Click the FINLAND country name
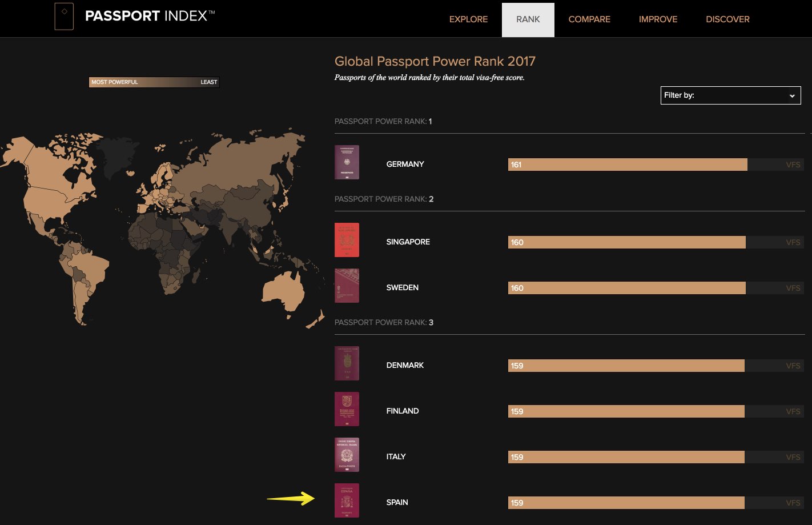 [x=403, y=411]
